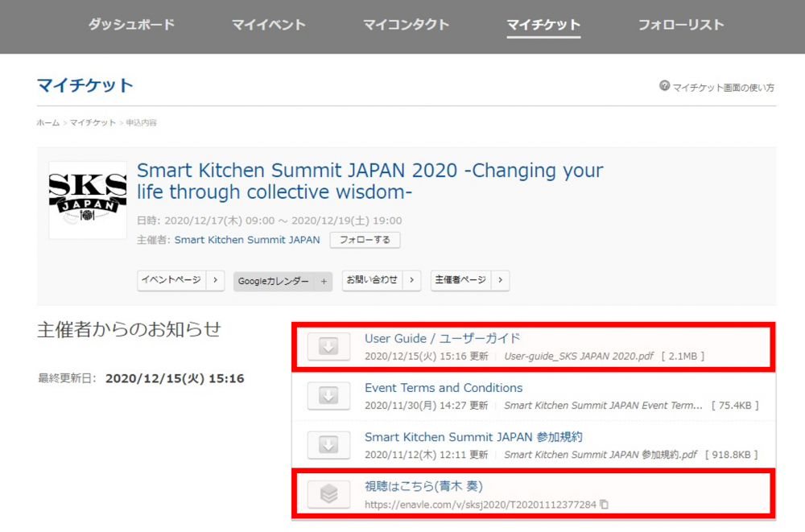Click the layers icon beside 視聴はこちら

tap(328, 494)
